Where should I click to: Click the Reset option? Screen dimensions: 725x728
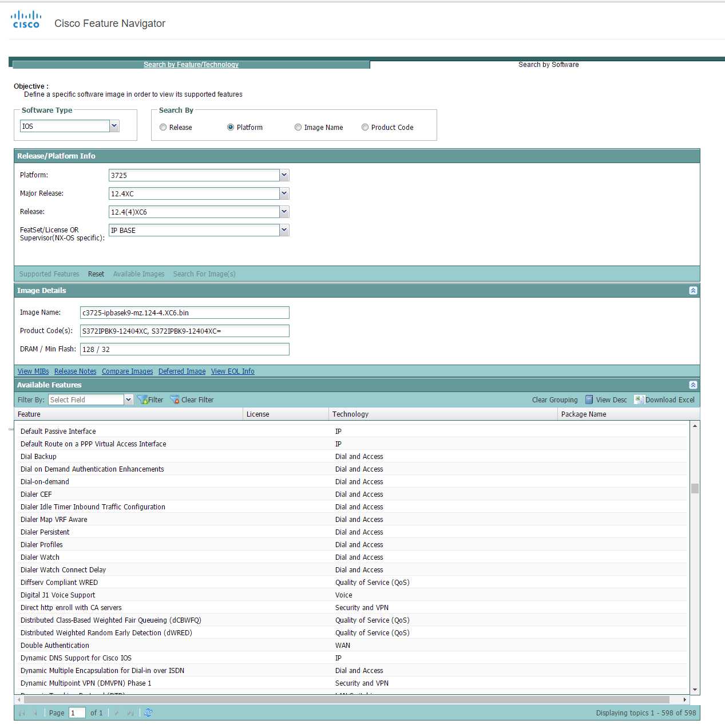(x=96, y=274)
